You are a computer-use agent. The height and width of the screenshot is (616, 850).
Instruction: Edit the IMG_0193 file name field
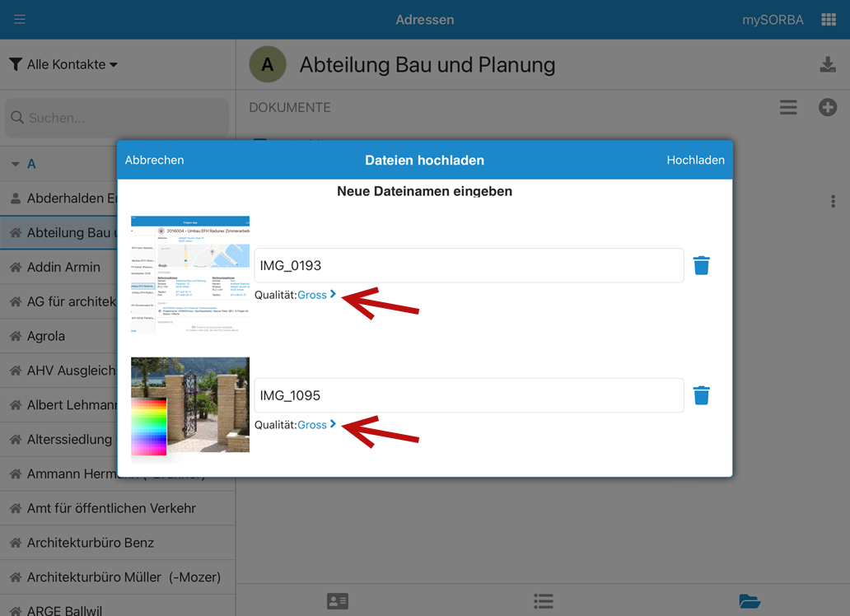point(469,265)
